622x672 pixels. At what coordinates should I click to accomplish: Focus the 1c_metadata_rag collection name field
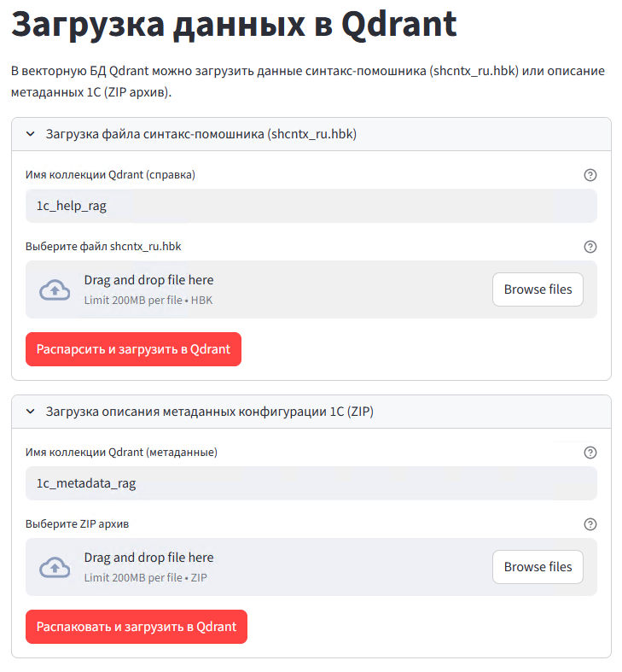pos(311,483)
